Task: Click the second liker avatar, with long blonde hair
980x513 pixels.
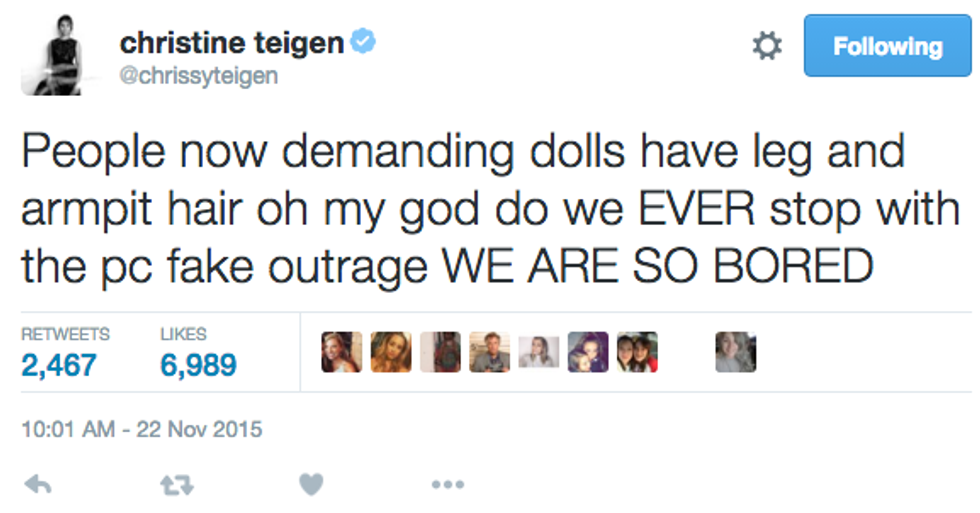Action: point(391,352)
